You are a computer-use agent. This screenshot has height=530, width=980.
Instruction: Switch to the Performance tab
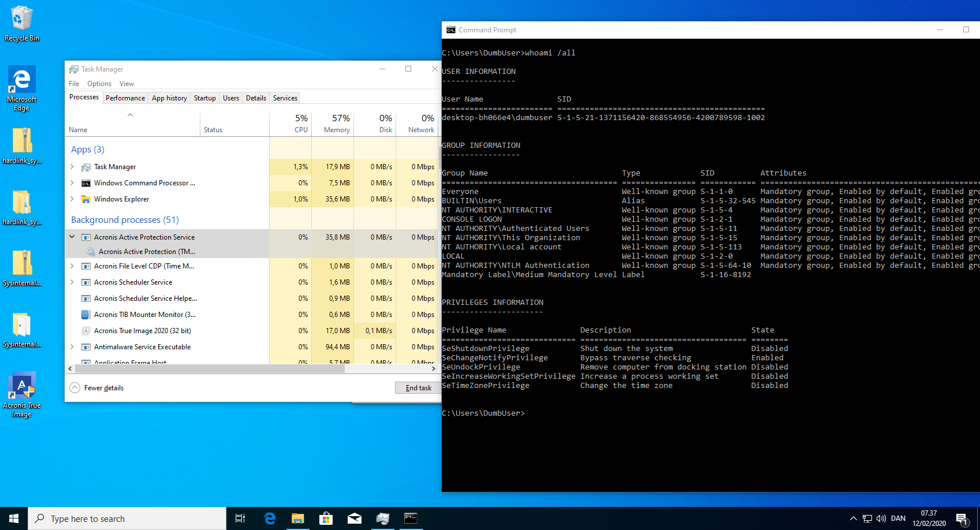click(125, 98)
